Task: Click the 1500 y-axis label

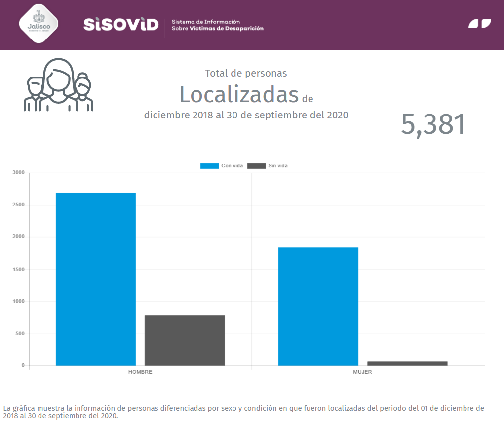Action: (19, 270)
